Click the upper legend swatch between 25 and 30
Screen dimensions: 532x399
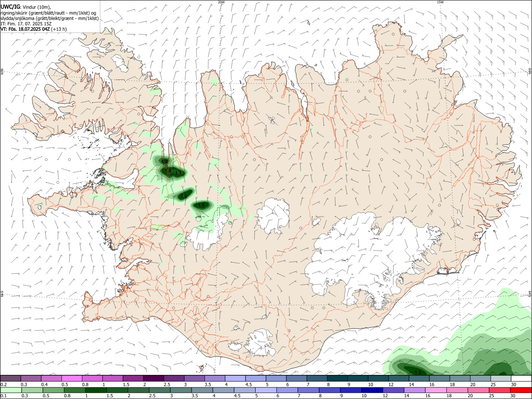point(501,378)
